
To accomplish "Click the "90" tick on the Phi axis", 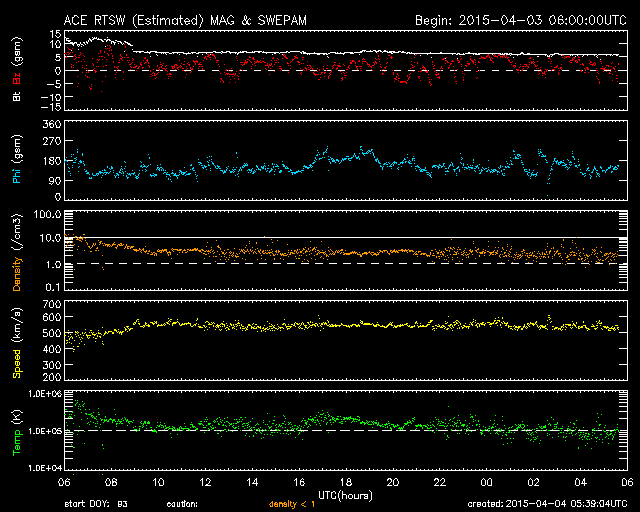I will coord(55,180).
